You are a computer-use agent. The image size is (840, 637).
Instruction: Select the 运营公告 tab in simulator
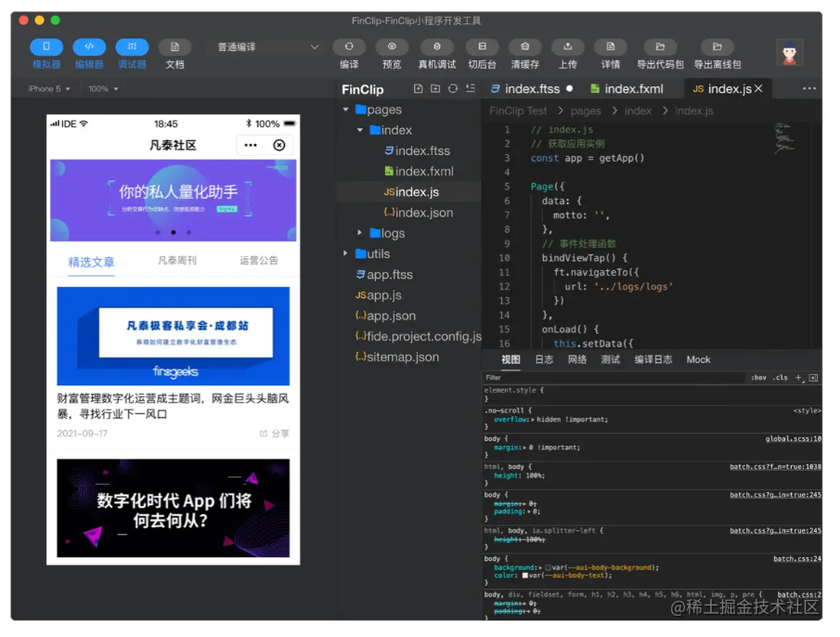pyautogui.click(x=259, y=260)
